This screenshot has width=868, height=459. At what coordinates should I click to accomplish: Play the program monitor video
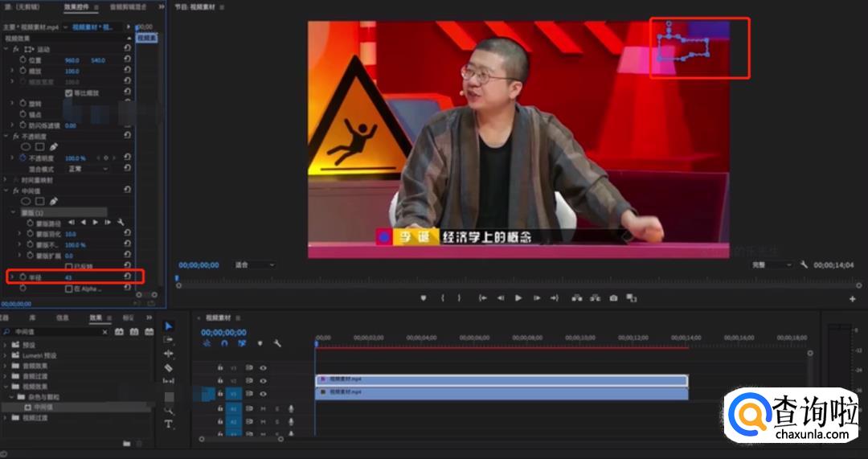point(518,298)
